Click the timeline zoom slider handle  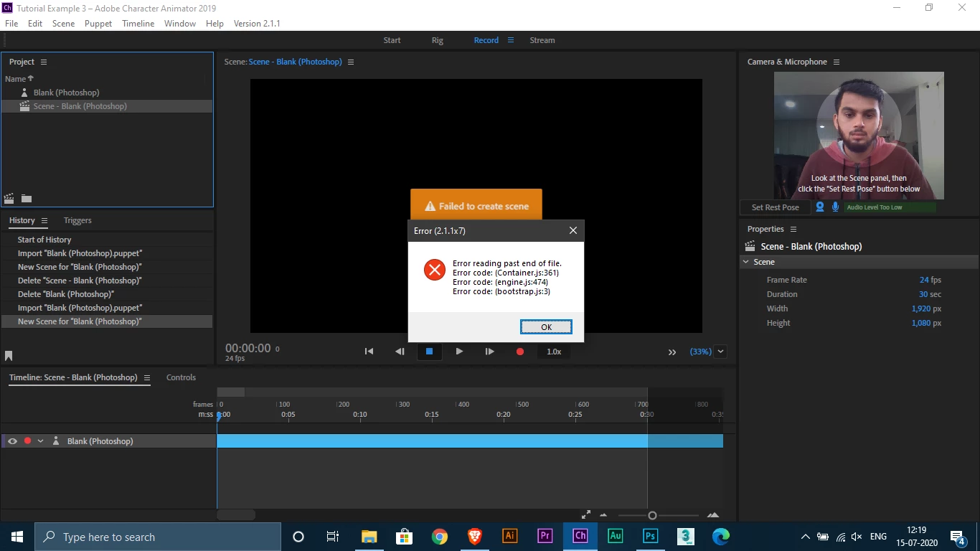[x=652, y=515]
